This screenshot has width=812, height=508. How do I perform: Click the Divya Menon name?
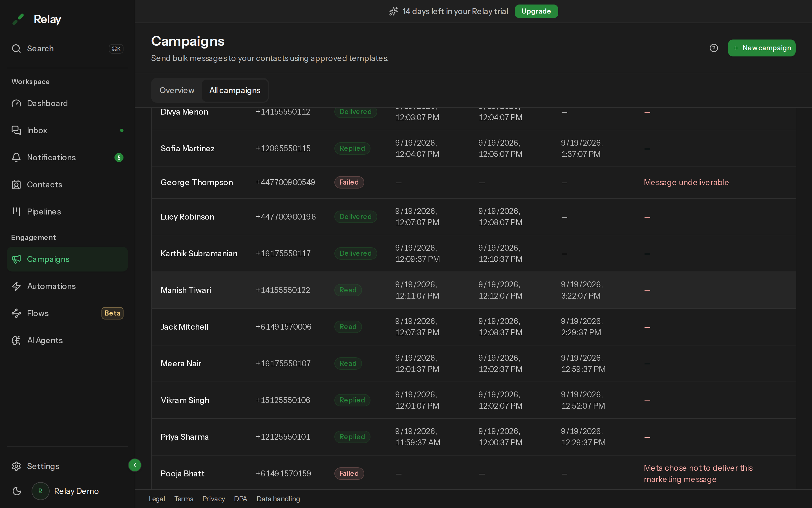[x=184, y=112]
